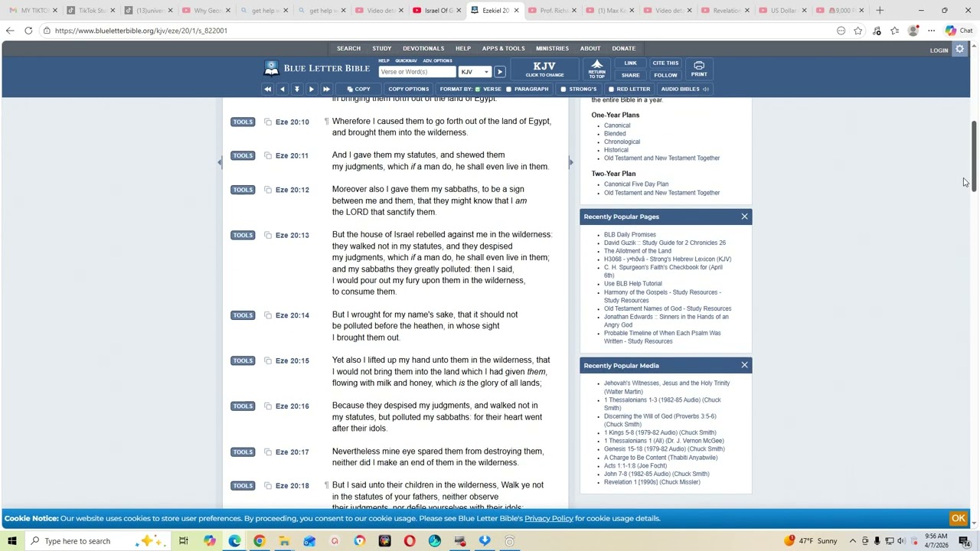Viewport: 980px width, 551px height.
Task: Click the Print icon button
Action: [x=699, y=69]
